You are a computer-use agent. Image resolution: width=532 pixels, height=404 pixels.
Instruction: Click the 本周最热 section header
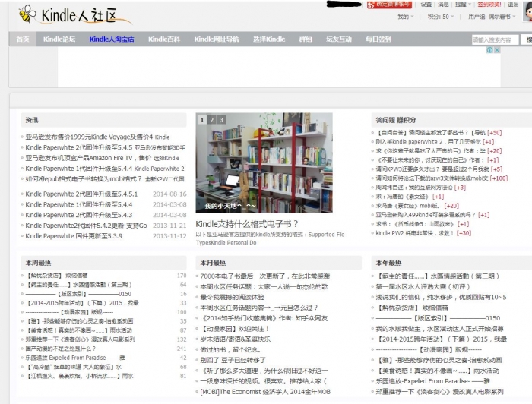pos(38,263)
